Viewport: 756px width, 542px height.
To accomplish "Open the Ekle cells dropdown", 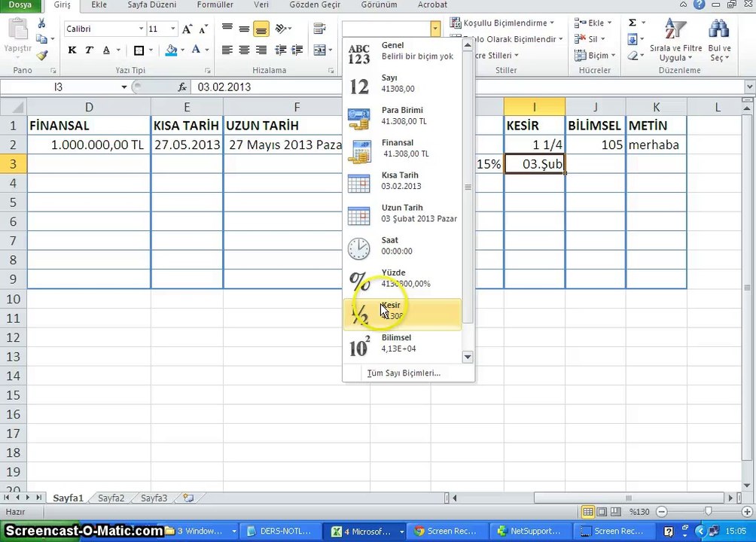I will tap(593, 23).
